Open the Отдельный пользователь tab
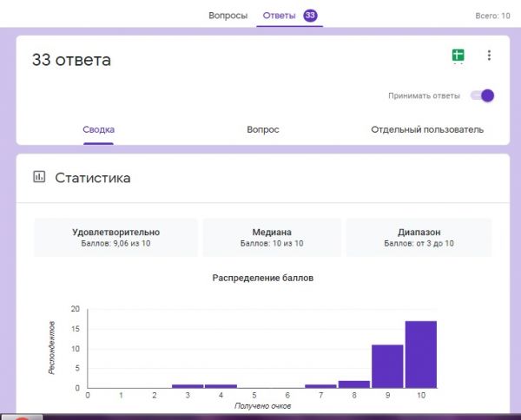Image resolution: width=521 pixels, height=420 pixels. [427, 130]
